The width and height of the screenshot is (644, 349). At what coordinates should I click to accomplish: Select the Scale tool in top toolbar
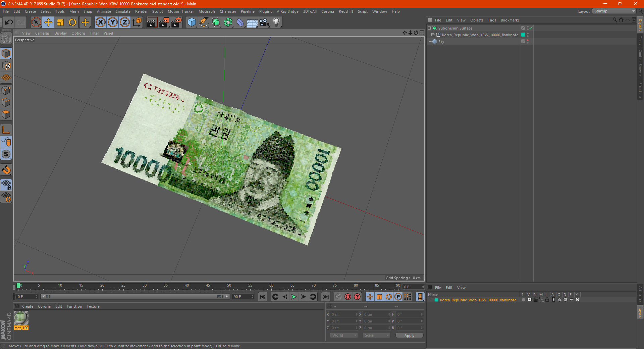(x=60, y=22)
